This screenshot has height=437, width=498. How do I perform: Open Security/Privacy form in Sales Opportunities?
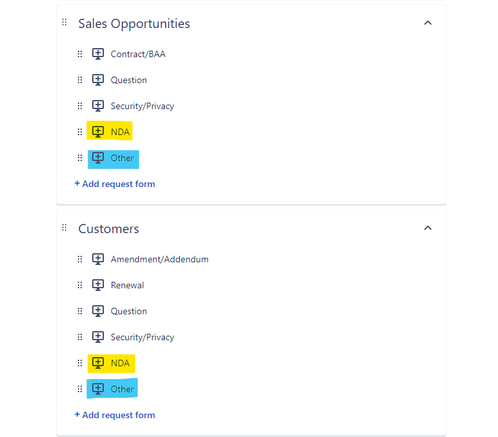point(142,106)
